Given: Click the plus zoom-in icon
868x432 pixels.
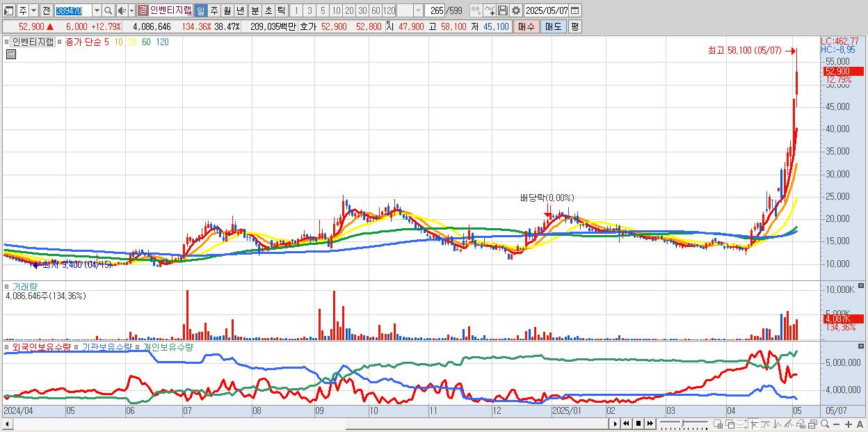Looking at the screenshot, I should pos(849,424).
